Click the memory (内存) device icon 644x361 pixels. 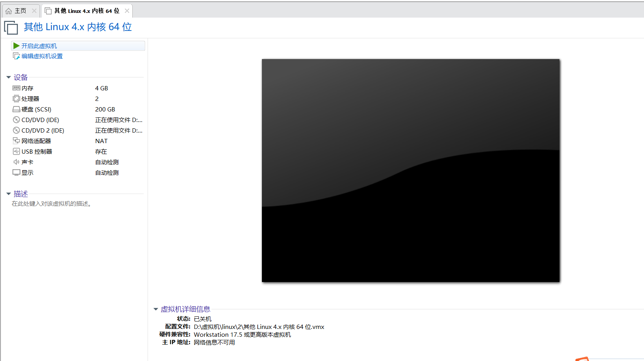click(16, 88)
